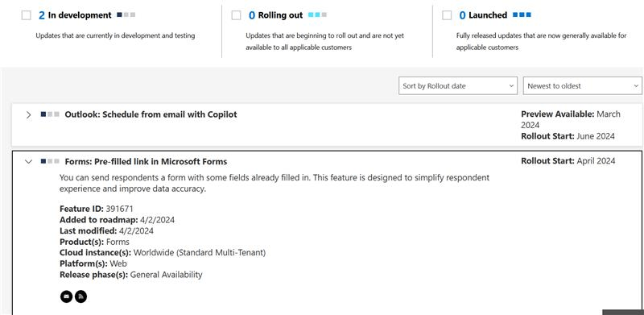Select the Forms: Pre-filled link in Microsoft Forms title
644x315 pixels.
146,161
